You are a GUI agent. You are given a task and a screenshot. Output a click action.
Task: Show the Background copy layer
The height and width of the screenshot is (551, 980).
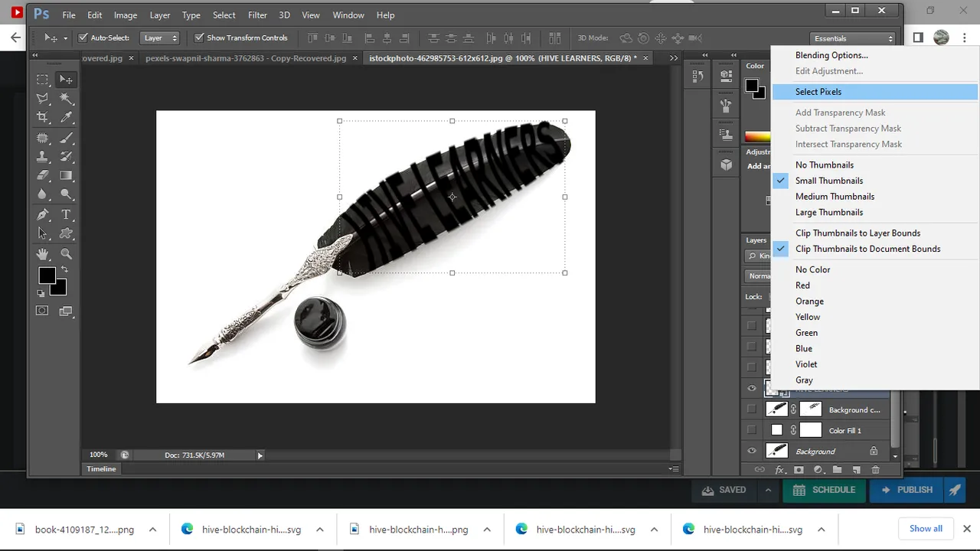click(752, 409)
